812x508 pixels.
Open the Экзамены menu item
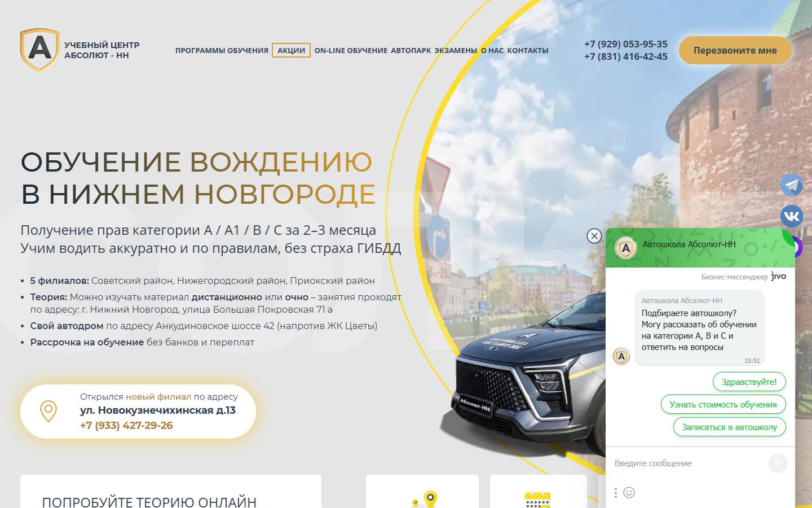tap(456, 50)
